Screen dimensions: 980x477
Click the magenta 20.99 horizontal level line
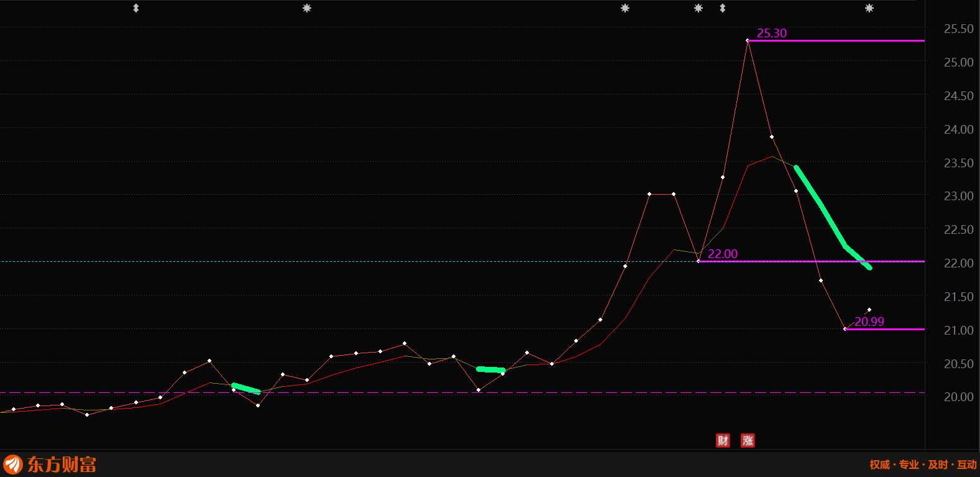click(885, 329)
